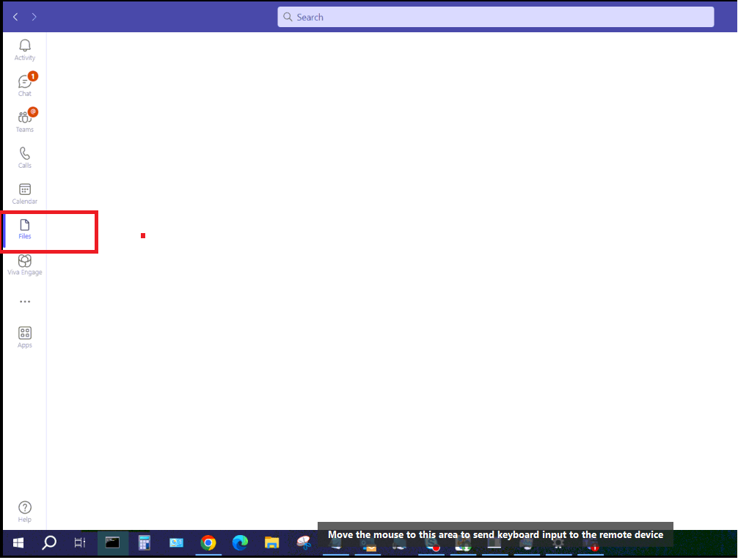Open Calculator from the taskbar
Screen dimensions: 738x560
pos(144,543)
